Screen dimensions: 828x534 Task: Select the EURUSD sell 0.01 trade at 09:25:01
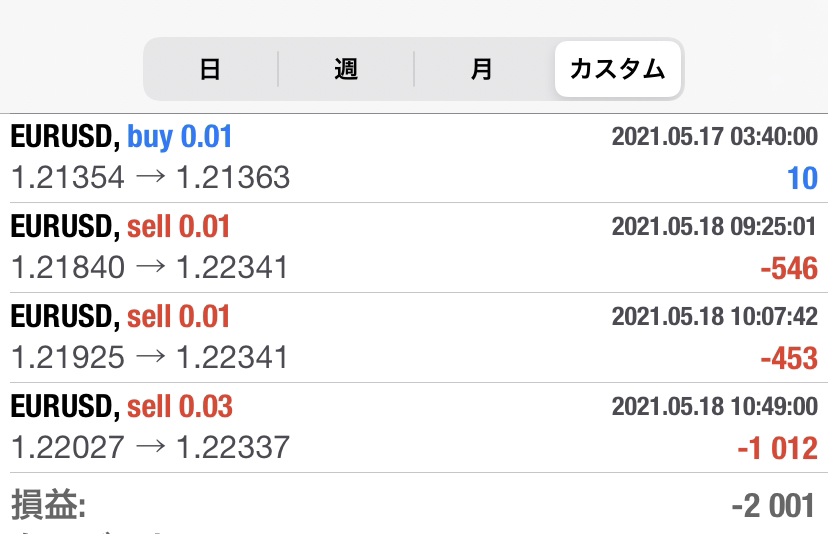414,248
